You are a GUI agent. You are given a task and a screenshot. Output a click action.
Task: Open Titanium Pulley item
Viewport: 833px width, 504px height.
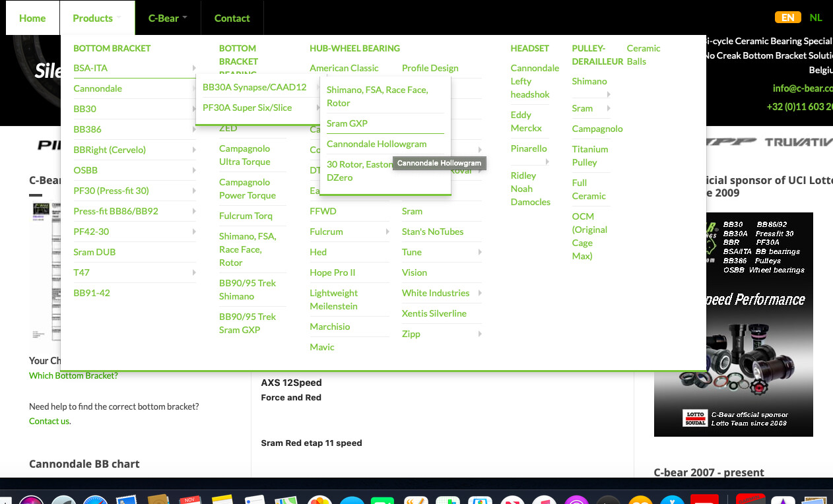click(x=590, y=156)
